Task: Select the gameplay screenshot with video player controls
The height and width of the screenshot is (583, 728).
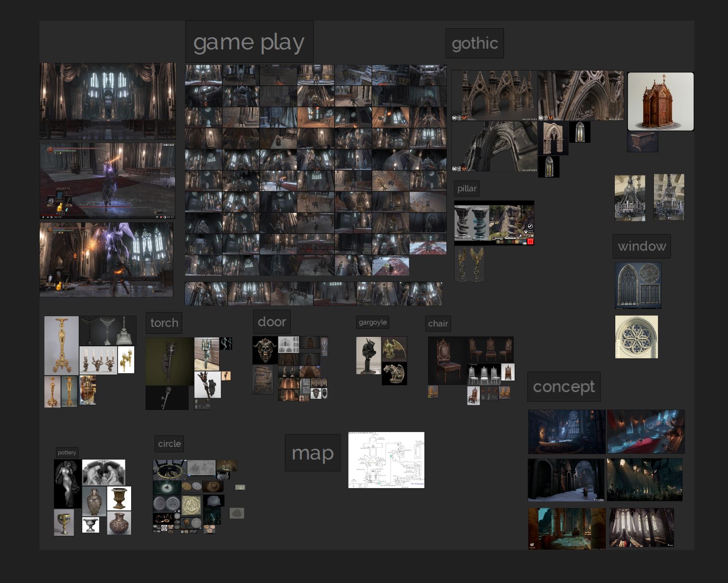Action: click(107, 181)
